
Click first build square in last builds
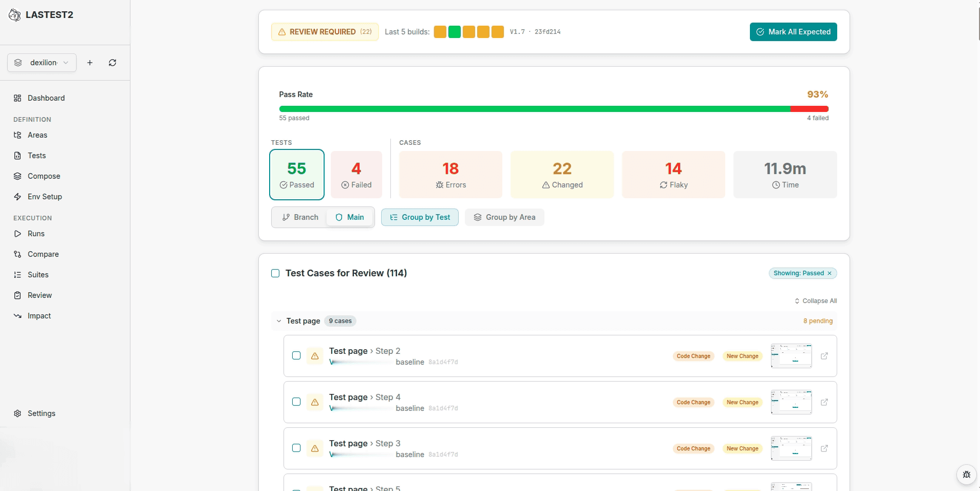tap(440, 32)
